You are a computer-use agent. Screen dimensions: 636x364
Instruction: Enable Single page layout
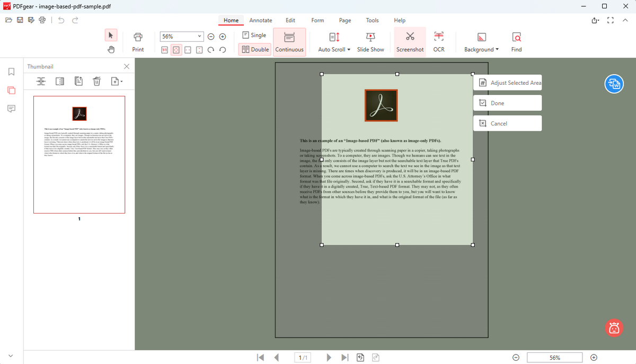tap(254, 35)
